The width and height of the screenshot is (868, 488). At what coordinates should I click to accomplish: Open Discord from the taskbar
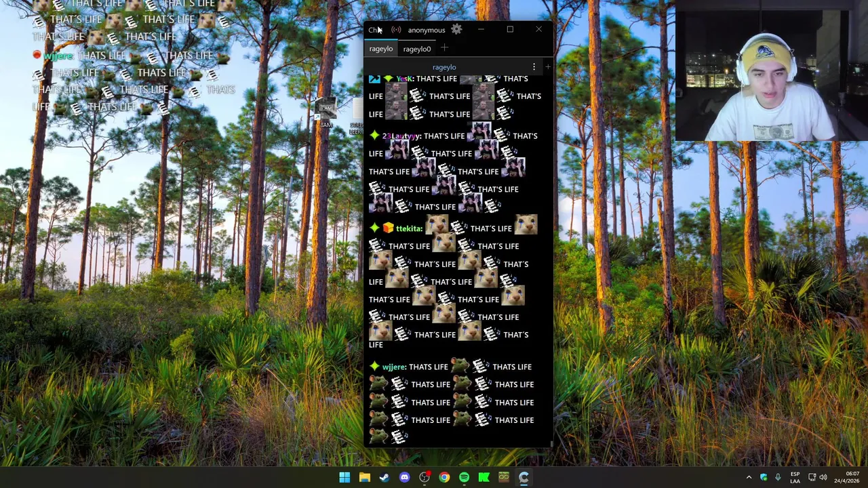(x=404, y=477)
